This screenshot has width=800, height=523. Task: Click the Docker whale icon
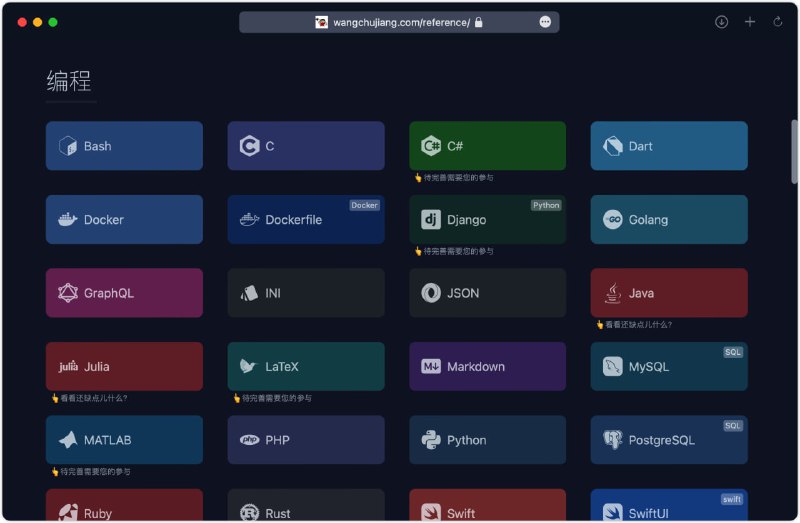[x=68, y=220]
